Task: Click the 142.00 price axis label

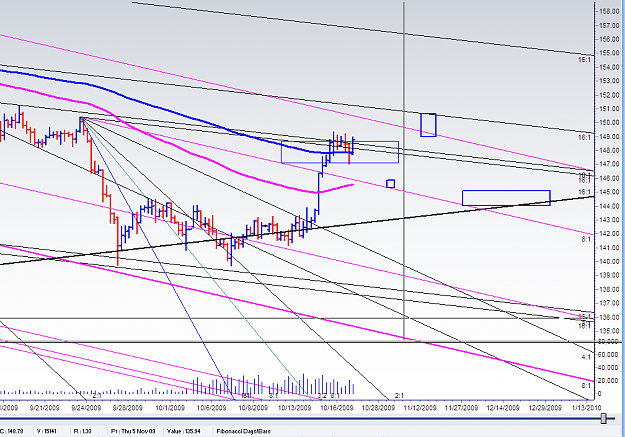Action: coord(611,234)
